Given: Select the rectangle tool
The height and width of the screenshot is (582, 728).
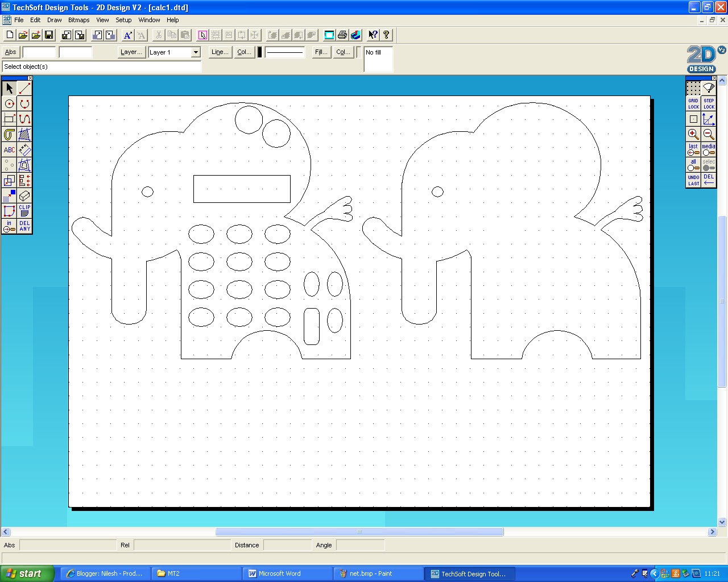Looking at the screenshot, I should click(x=9, y=119).
